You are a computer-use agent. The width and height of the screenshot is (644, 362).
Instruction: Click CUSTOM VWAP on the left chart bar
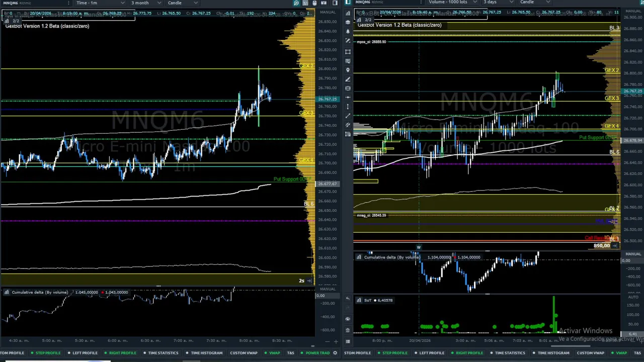[244, 353]
